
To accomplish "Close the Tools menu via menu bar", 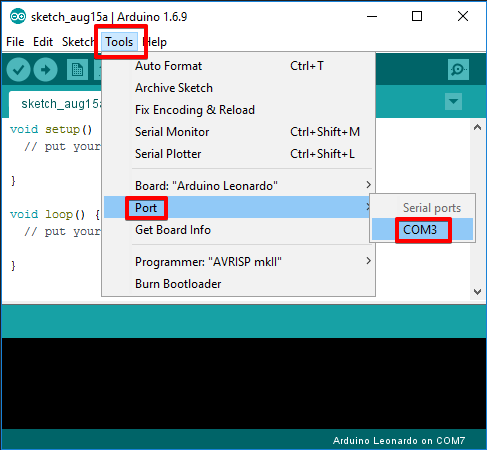I will 119,42.
